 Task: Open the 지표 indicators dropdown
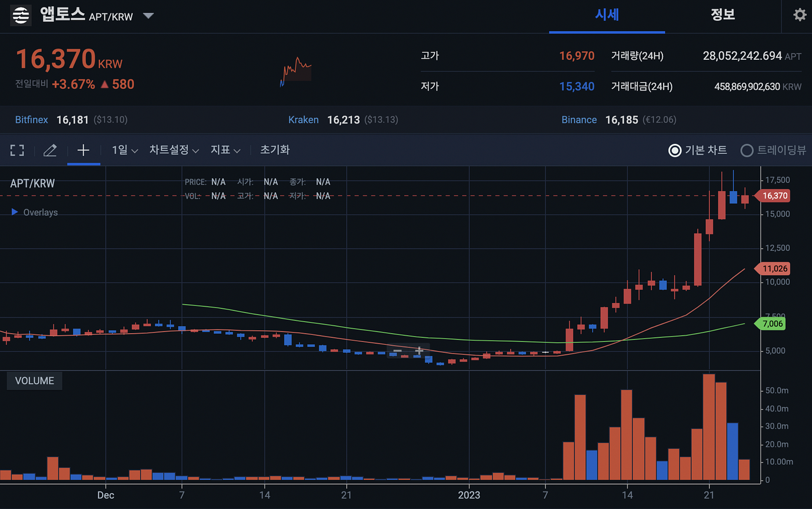pyautogui.click(x=225, y=150)
